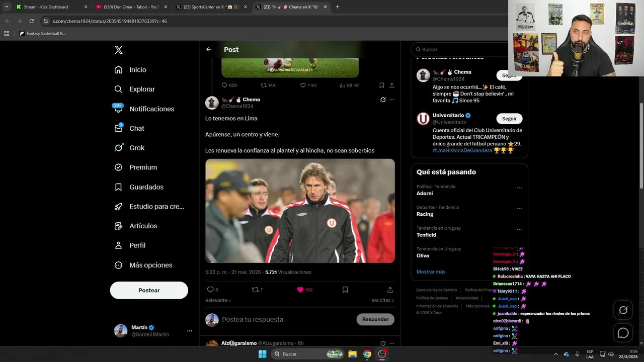Click repost icon with 7 reposts
This screenshot has width=644, height=362.
[255, 290]
